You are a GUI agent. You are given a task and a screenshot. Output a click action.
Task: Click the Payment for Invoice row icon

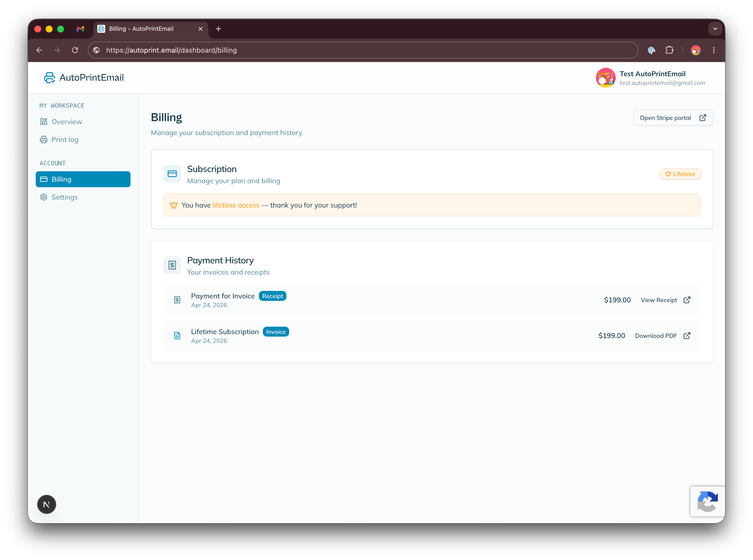pos(177,300)
